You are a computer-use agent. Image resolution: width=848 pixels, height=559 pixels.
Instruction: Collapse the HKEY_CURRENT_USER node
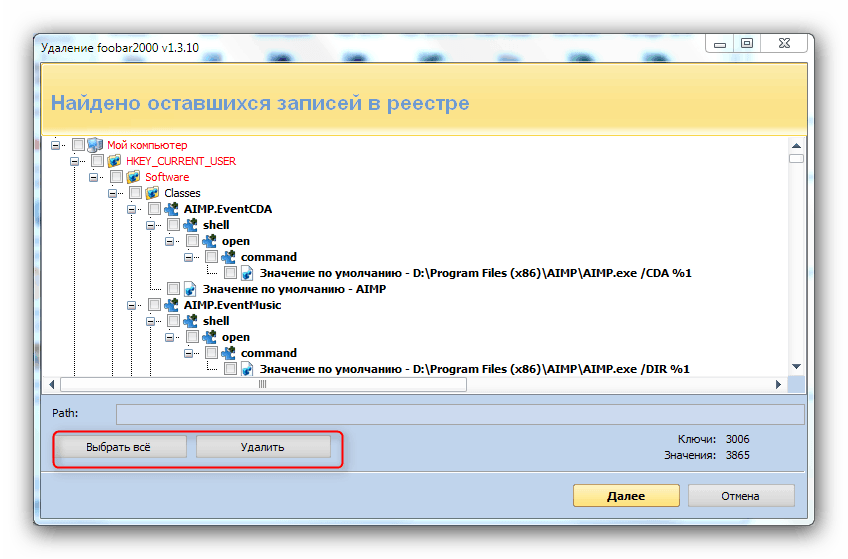[x=75, y=161]
